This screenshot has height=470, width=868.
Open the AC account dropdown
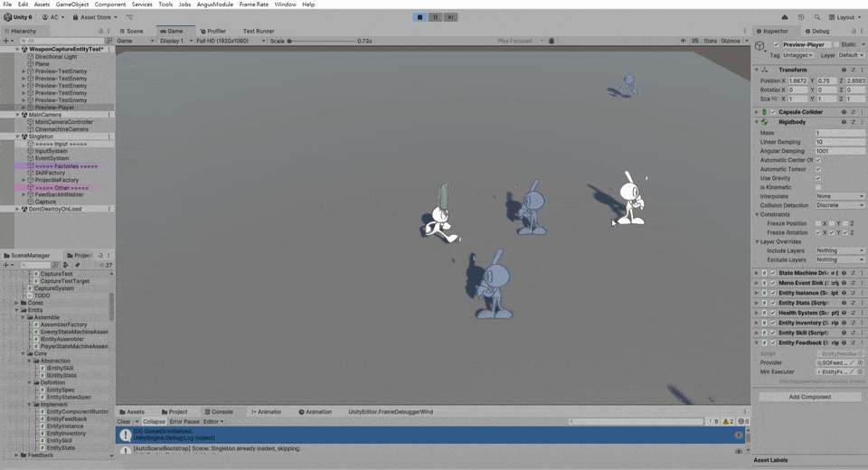53,17
